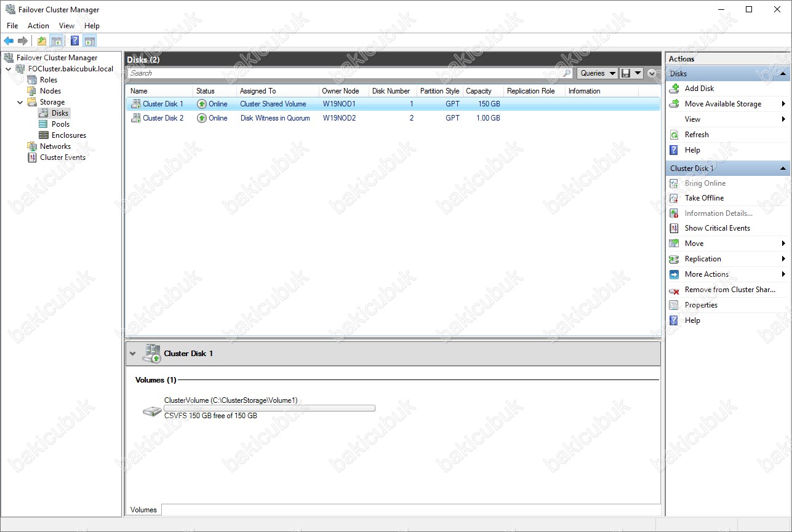Open the Queries dropdown
The width and height of the screenshot is (792, 532).
pyautogui.click(x=598, y=73)
